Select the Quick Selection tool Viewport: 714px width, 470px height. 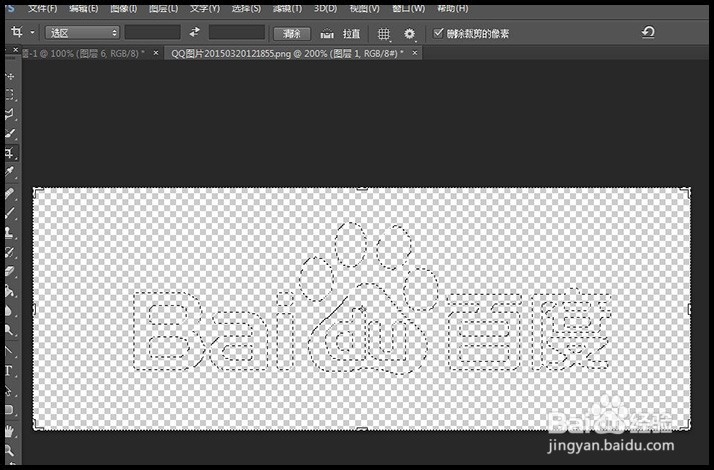pyautogui.click(x=9, y=133)
